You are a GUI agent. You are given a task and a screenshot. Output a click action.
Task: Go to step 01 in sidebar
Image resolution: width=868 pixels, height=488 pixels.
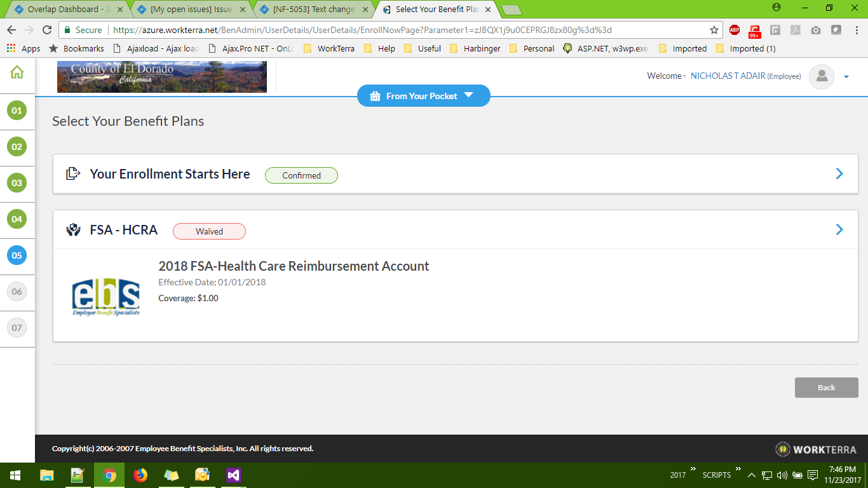click(17, 111)
